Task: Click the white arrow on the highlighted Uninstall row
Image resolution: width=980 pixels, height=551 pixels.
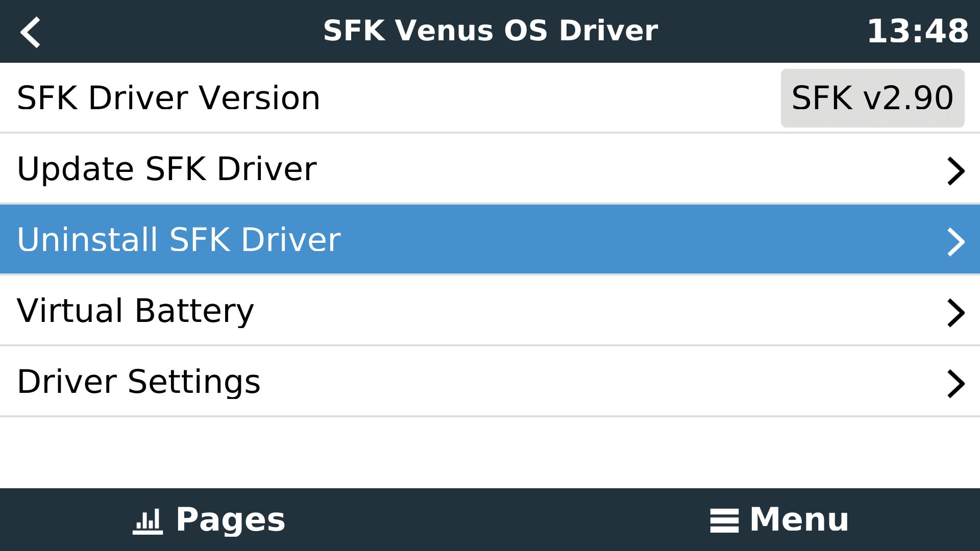Action: (955, 241)
